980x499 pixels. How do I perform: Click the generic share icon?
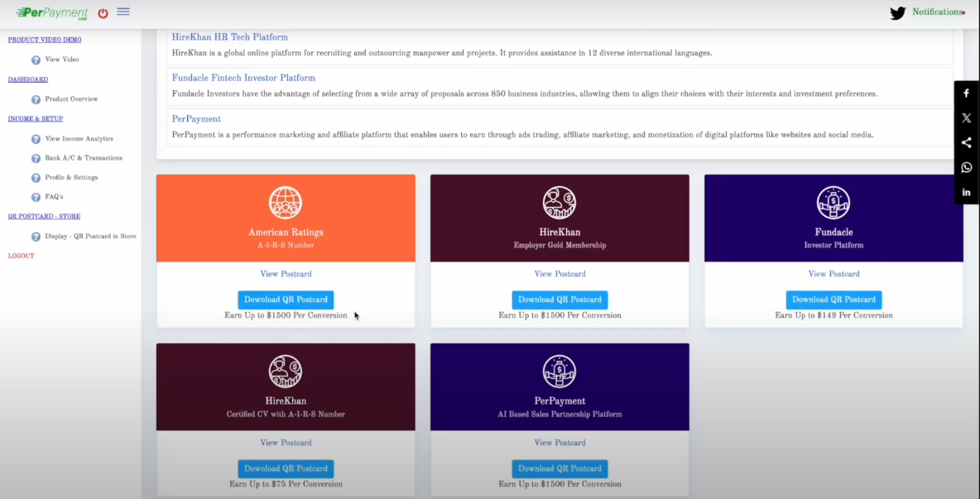tap(966, 142)
